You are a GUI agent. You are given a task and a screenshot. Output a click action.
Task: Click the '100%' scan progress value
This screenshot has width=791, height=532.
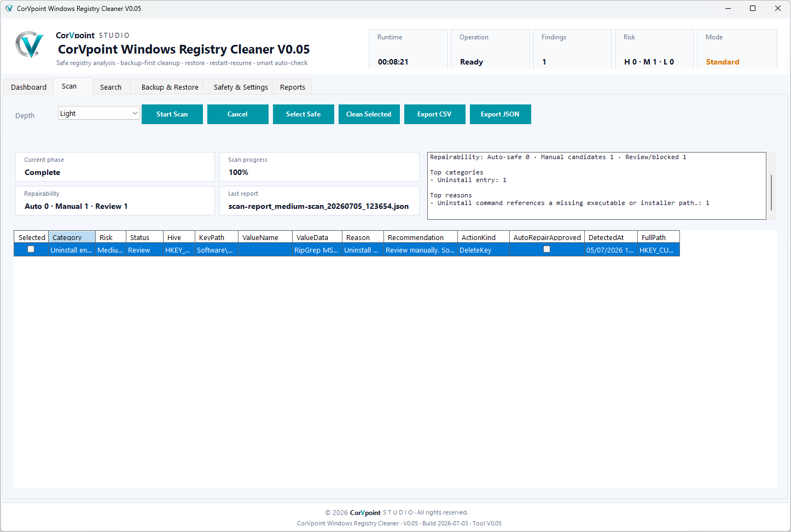[239, 172]
